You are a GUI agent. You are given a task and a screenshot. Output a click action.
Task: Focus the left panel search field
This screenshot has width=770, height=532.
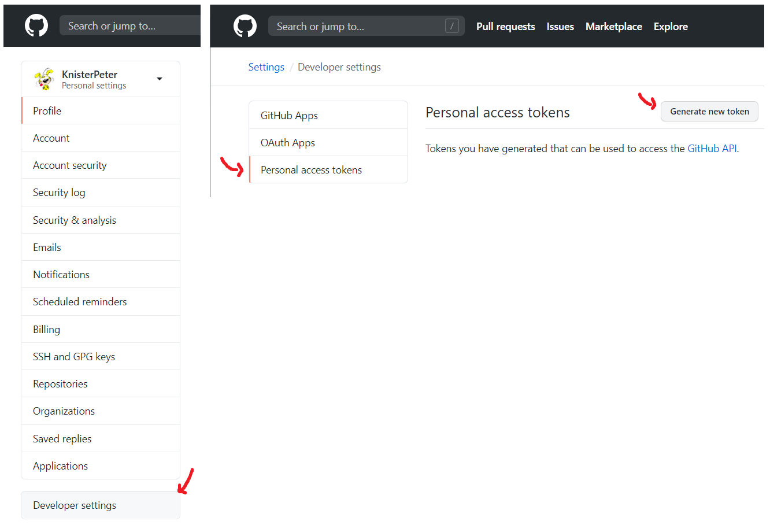(130, 26)
